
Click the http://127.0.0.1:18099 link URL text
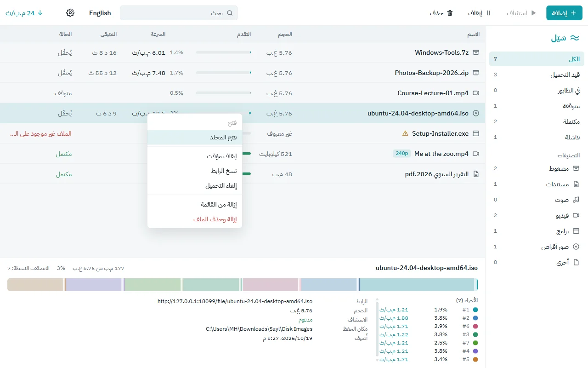[235, 301]
